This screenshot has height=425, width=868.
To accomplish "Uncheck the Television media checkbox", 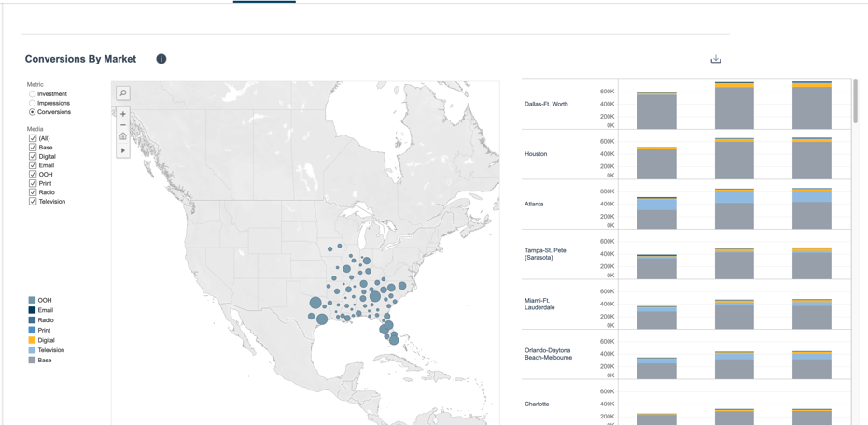I will click(x=33, y=202).
